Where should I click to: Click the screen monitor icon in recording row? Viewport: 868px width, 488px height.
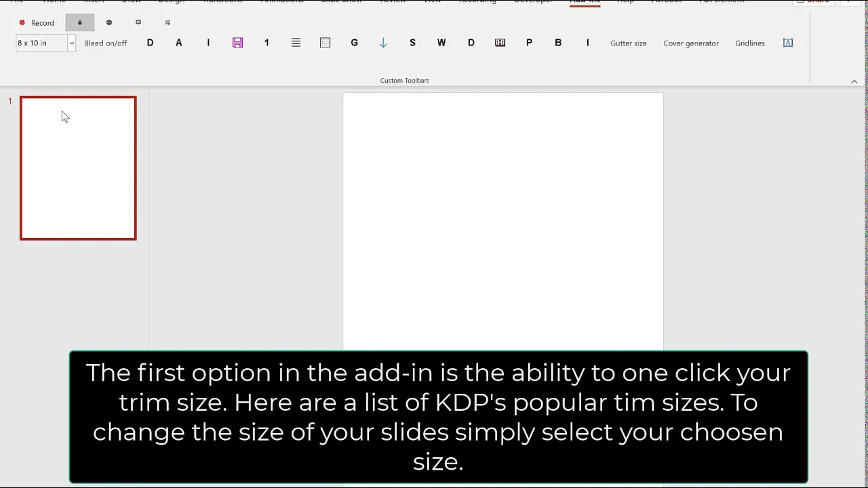(138, 22)
